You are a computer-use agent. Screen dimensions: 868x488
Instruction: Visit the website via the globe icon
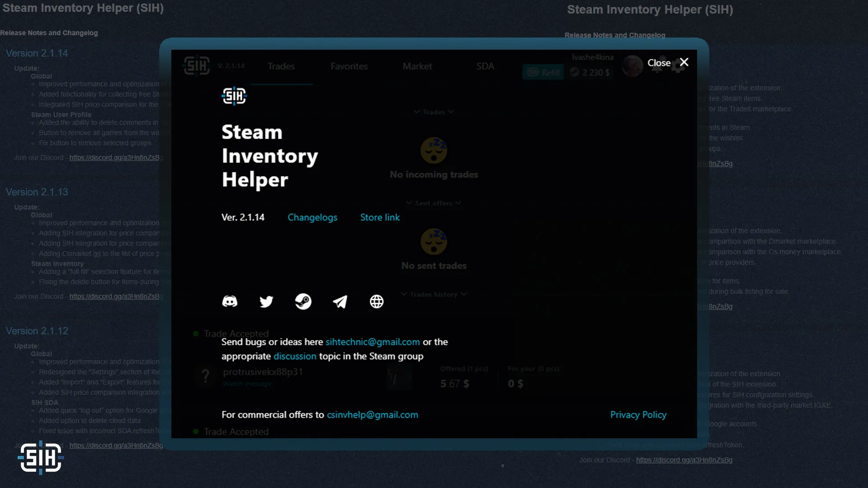tap(377, 301)
